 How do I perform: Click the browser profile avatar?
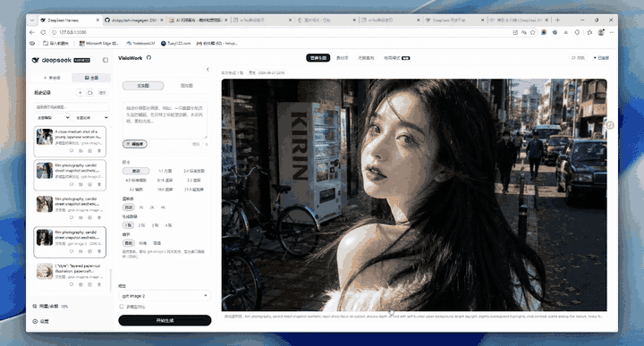(601, 32)
